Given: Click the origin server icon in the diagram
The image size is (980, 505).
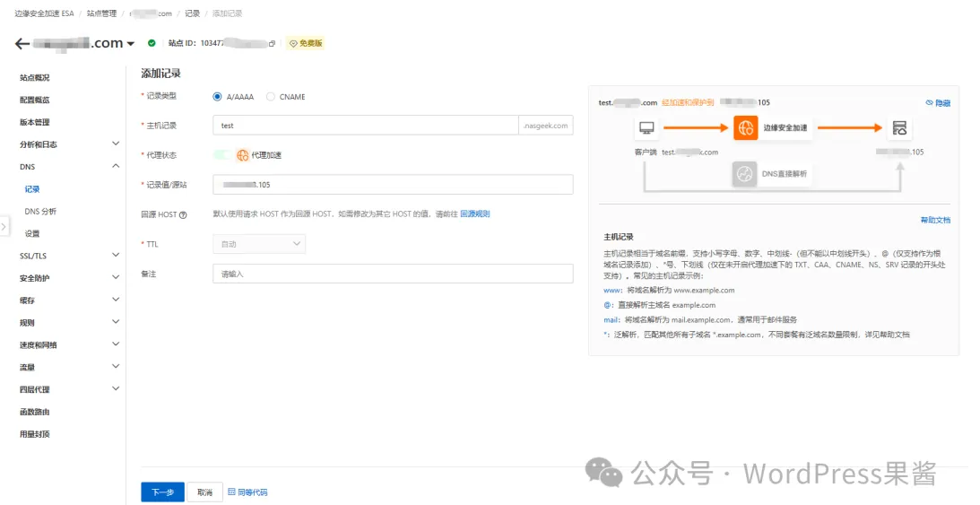Looking at the screenshot, I should coord(899,128).
